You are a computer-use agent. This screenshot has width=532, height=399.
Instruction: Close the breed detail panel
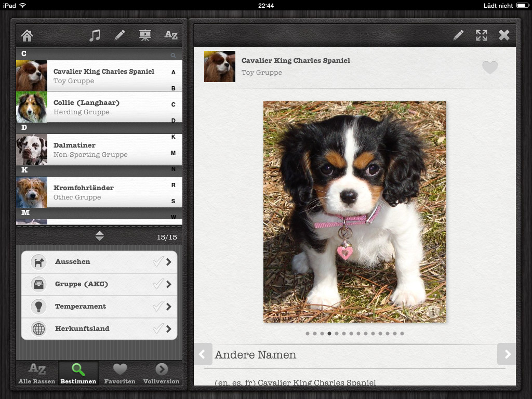(504, 35)
